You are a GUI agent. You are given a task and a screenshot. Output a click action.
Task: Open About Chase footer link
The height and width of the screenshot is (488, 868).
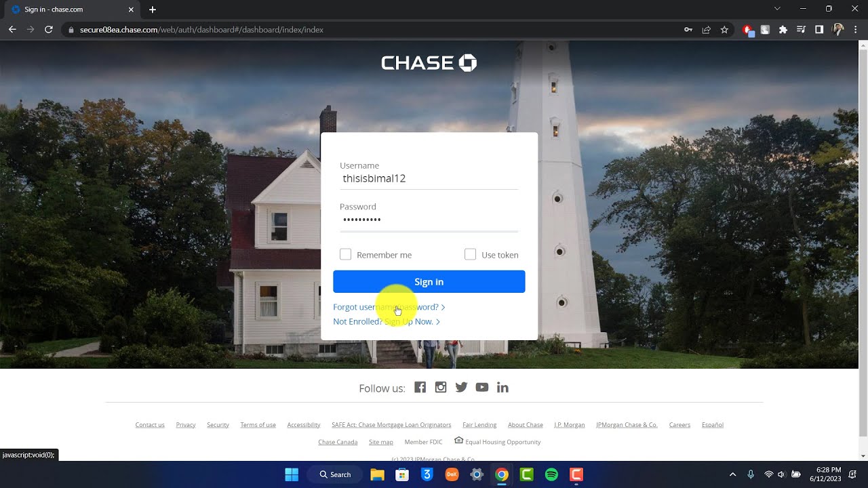[x=526, y=425]
